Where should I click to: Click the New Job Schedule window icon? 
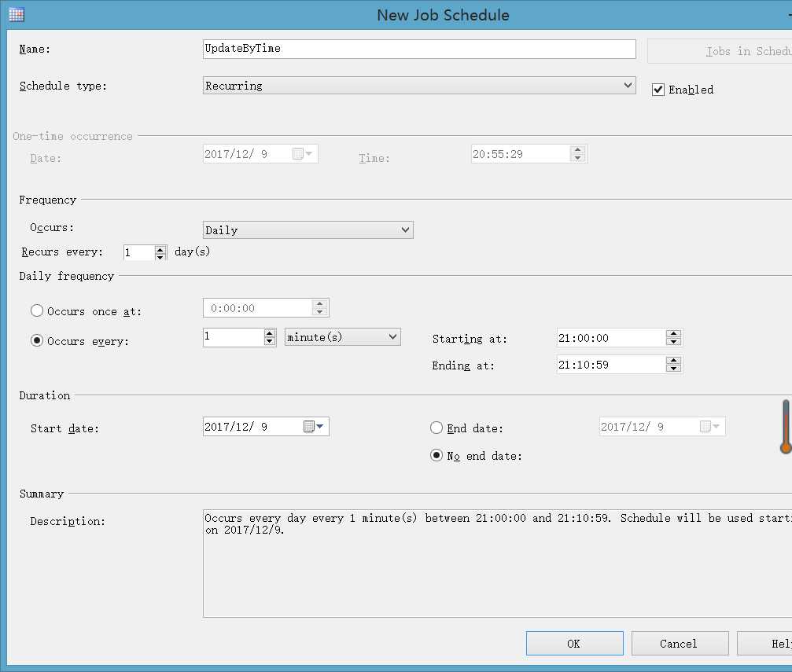(17, 15)
